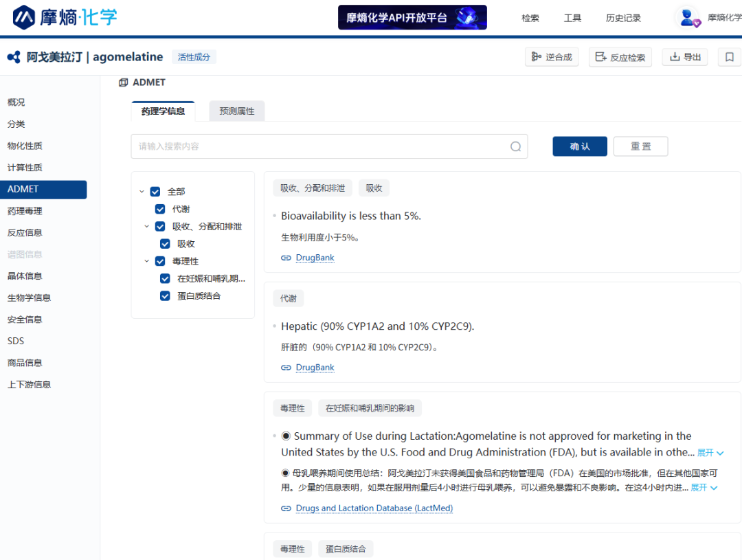Uncheck the 全部 checkbox
Viewport: 742px width, 560px height.
(155, 192)
